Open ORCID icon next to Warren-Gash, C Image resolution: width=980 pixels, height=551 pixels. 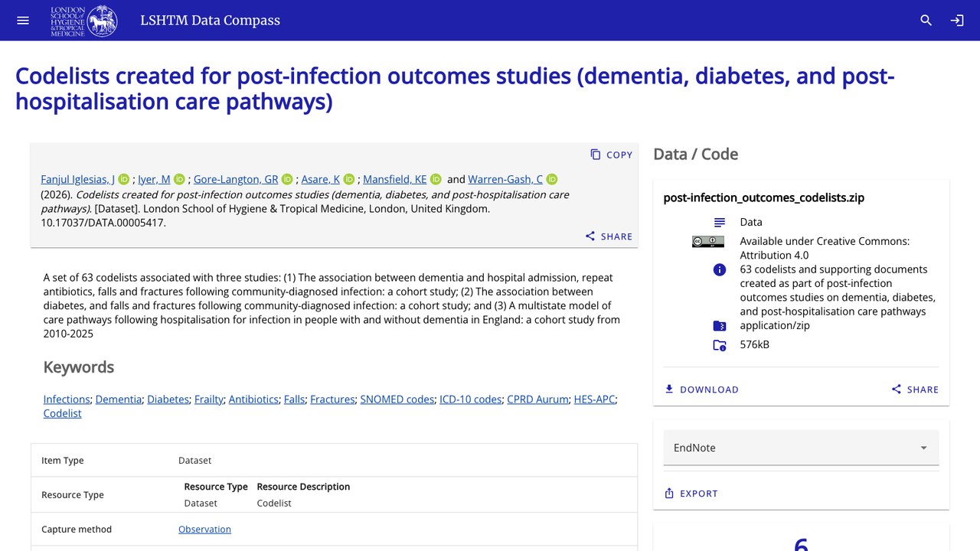[x=552, y=179]
